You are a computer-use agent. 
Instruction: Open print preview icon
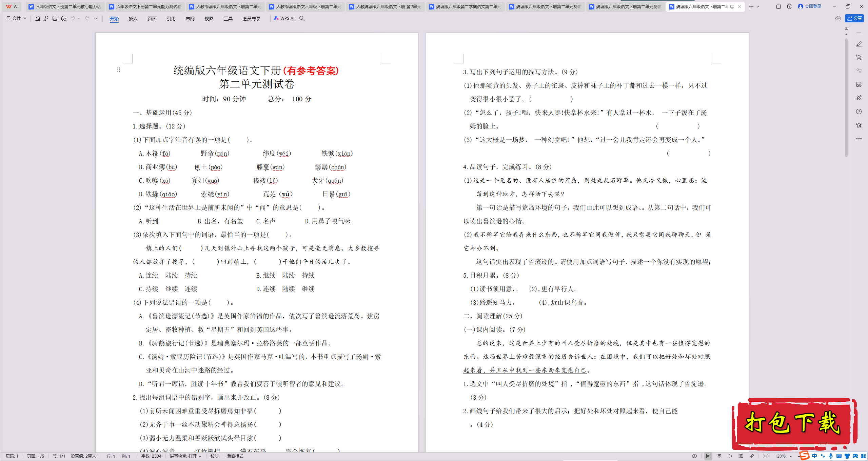[x=64, y=18]
